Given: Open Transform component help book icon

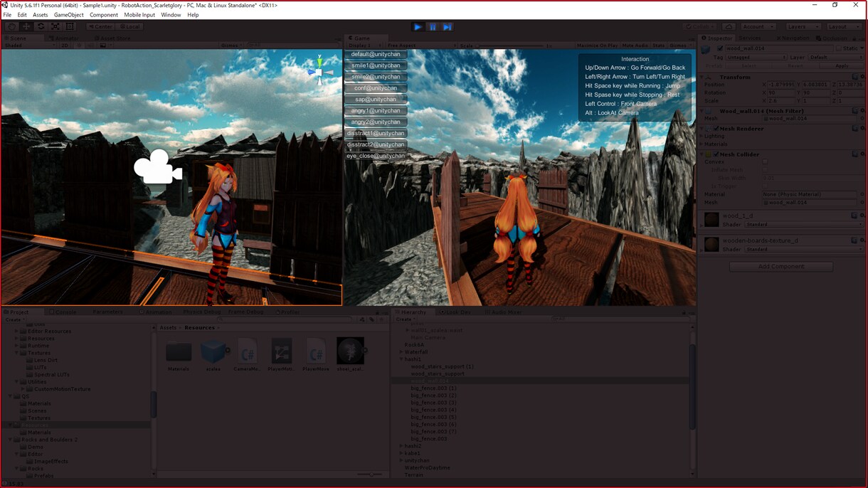Looking at the screenshot, I should tap(855, 77).
